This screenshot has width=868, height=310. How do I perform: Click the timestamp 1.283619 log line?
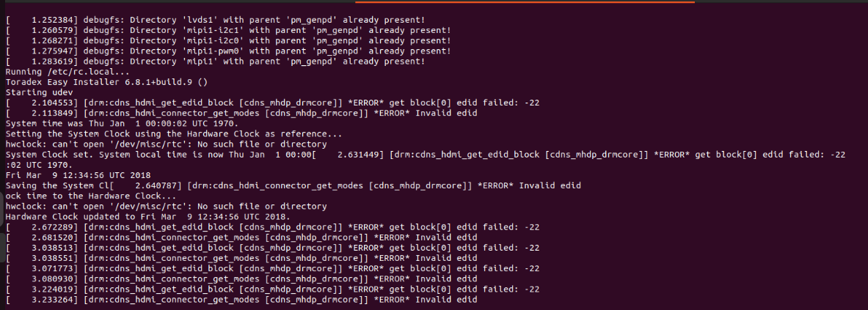(x=215, y=62)
